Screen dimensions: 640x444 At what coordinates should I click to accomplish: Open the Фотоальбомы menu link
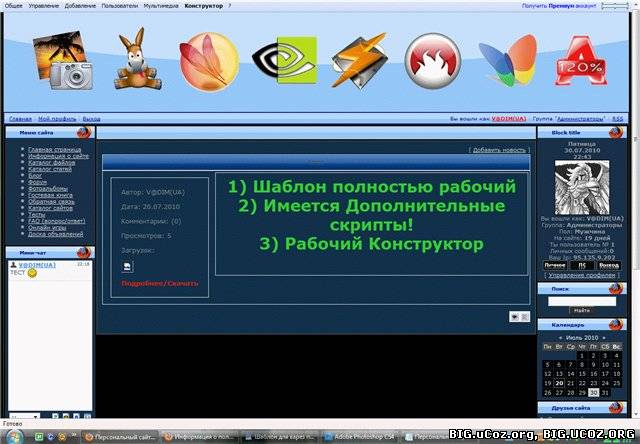click(48, 189)
